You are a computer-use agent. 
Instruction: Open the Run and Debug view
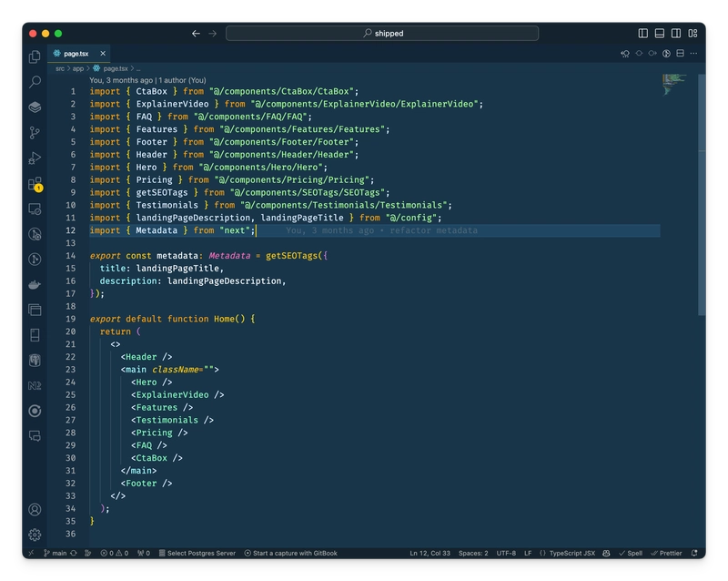(x=35, y=158)
